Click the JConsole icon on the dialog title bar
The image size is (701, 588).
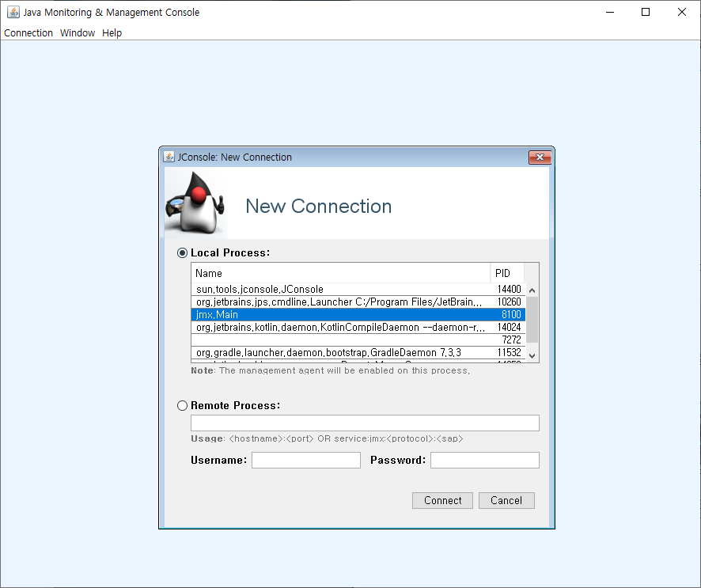tap(169, 157)
